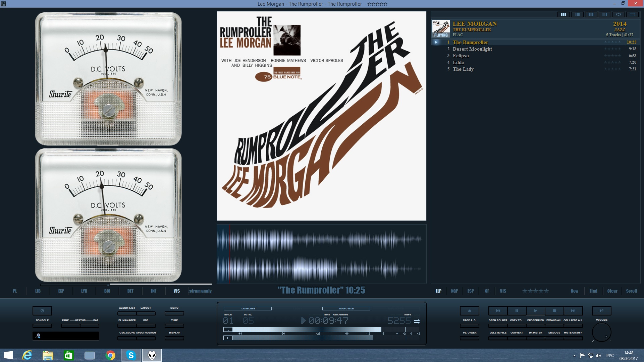Click the search magnifier icon
Screen dimensions: 644x362
pyautogui.click(x=38, y=336)
